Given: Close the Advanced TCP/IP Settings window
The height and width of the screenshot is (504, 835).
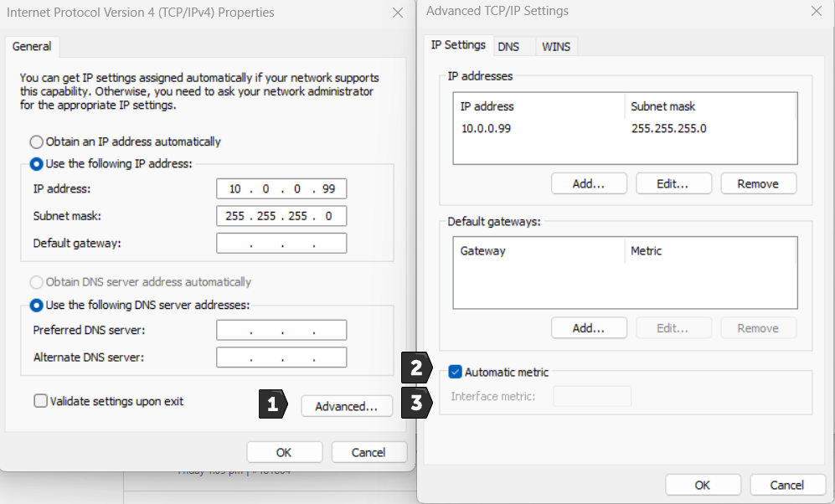Looking at the screenshot, I should tap(817, 11).
